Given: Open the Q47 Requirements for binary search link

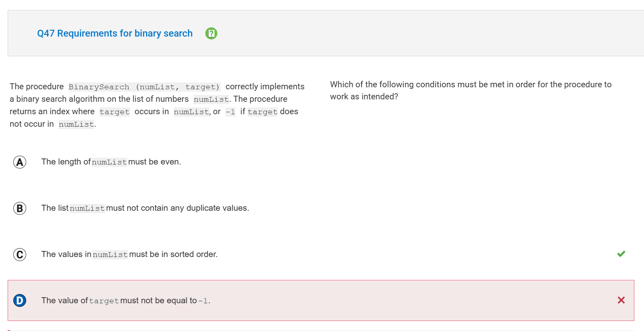Looking at the screenshot, I should click(115, 33).
